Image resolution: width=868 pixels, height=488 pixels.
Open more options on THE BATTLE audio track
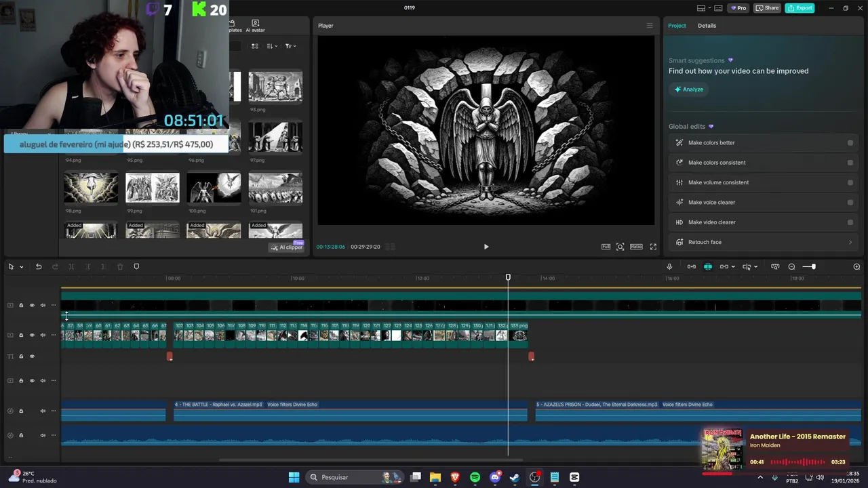click(x=53, y=411)
